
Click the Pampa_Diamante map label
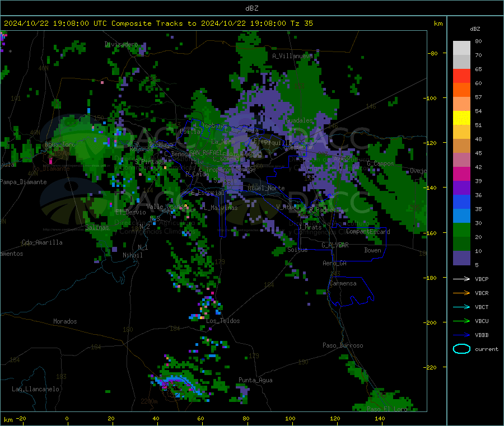click(x=23, y=182)
